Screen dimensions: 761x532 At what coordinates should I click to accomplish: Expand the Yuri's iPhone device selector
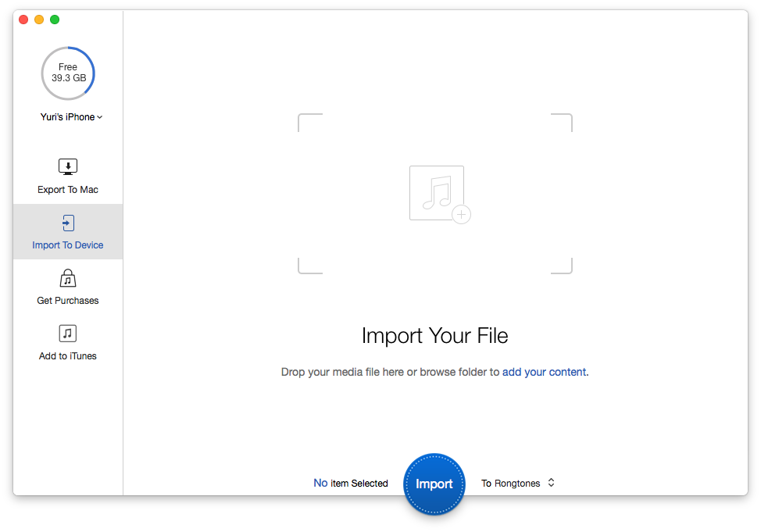(x=71, y=117)
